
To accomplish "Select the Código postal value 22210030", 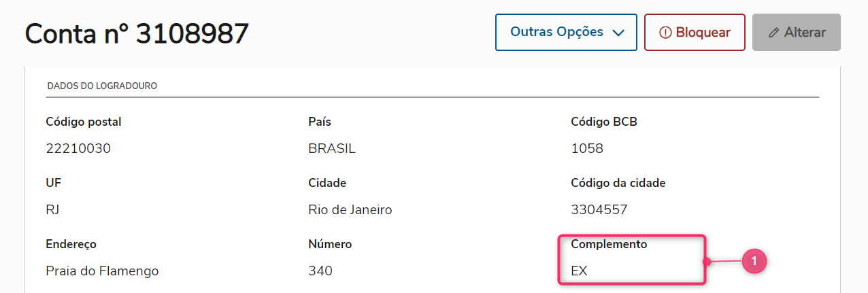I will coord(78,149).
